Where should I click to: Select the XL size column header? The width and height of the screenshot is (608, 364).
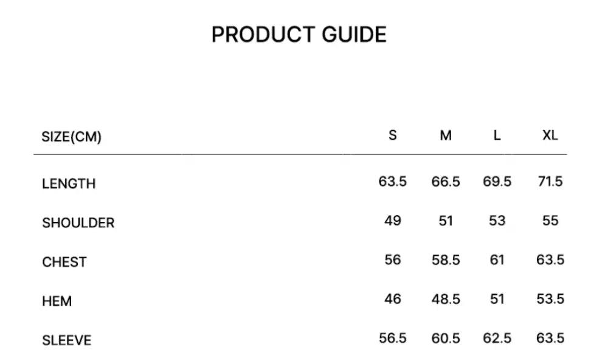pyautogui.click(x=550, y=136)
